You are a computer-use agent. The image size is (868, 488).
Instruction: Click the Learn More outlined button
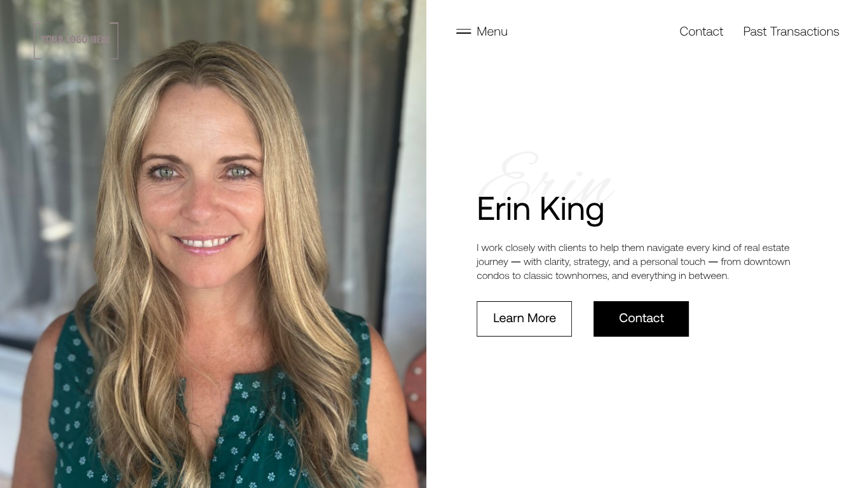point(524,318)
